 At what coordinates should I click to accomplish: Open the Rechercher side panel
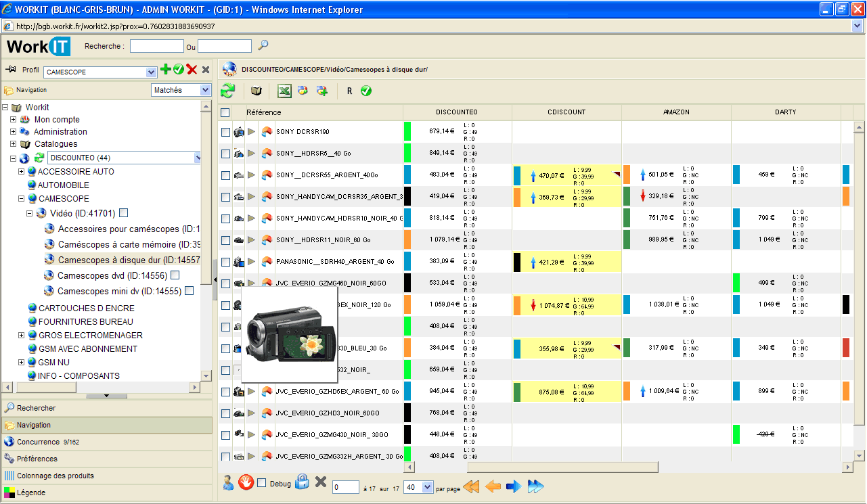coord(106,408)
